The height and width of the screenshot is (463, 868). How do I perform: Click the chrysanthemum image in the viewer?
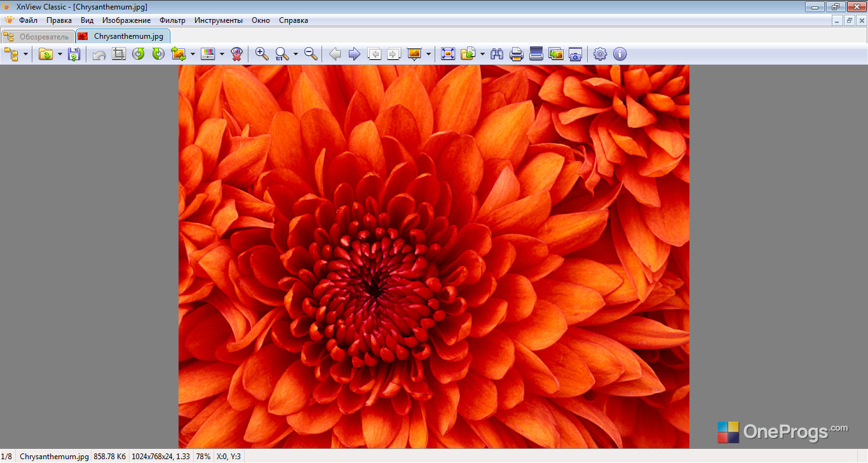click(x=434, y=256)
